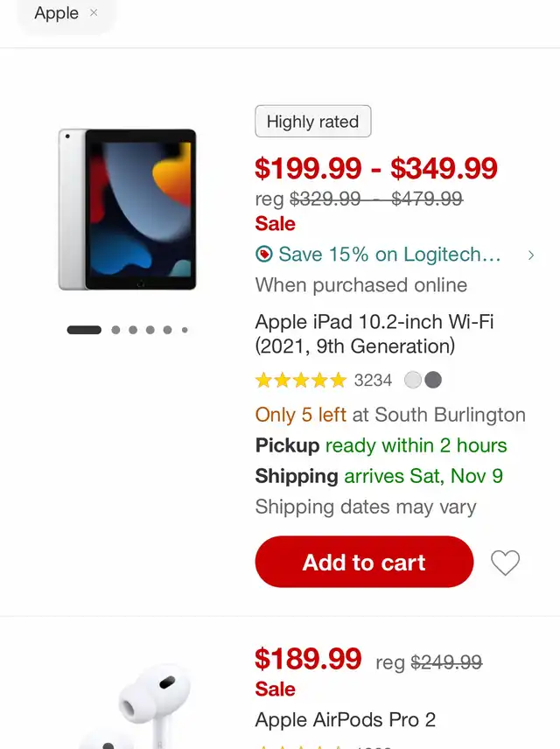Jump to third iPad image dot

coord(133,330)
